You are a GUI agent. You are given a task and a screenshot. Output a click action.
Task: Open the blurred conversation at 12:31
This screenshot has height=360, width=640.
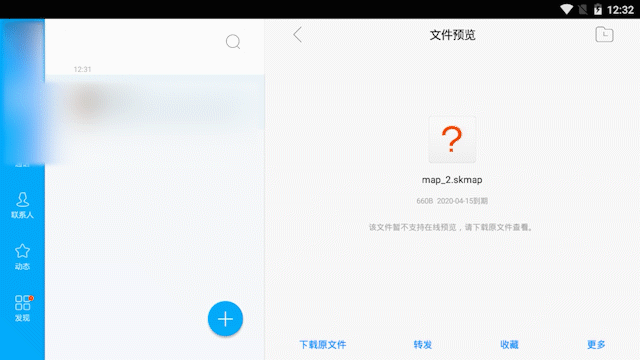pos(155,102)
